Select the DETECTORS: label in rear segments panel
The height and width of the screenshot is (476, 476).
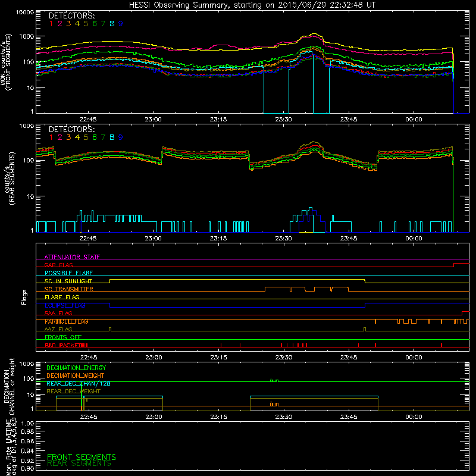pos(72,129)
